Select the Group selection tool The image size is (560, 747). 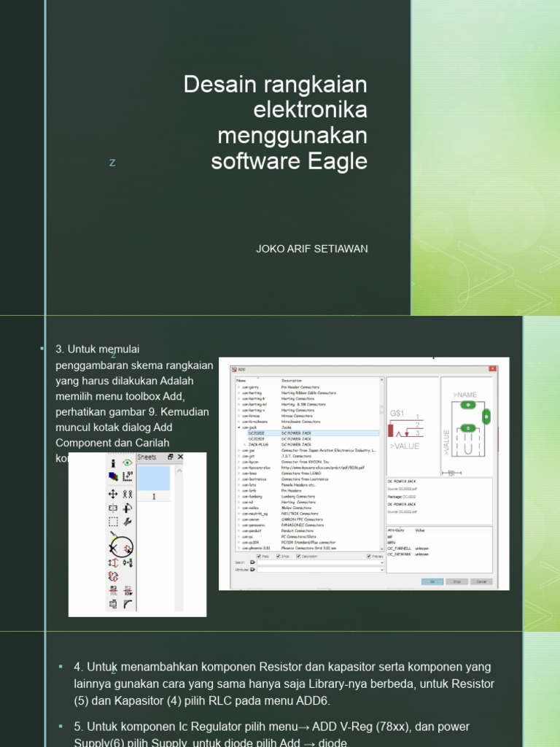pyautogui.click(x=113, y=522)
